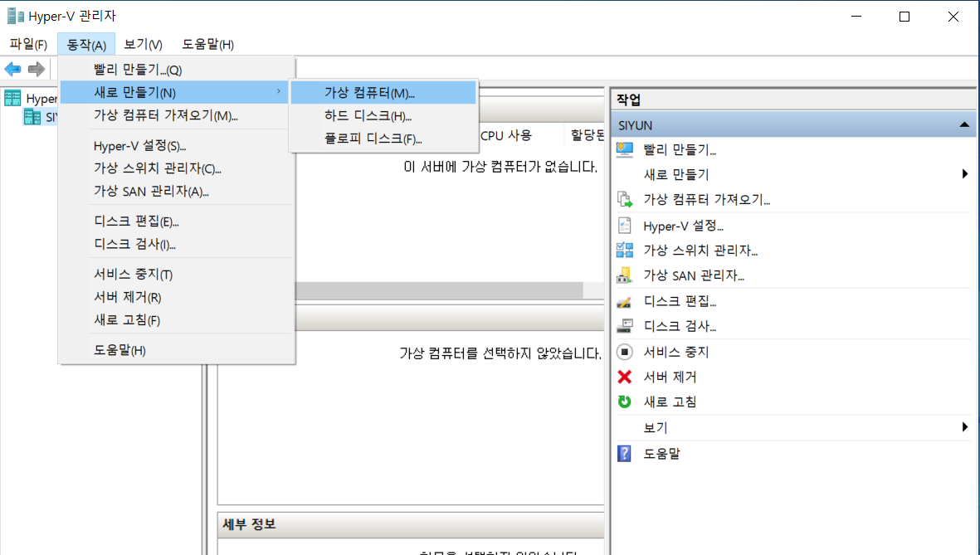980x555 pixels.
Task: Choose 하드 디스크(H)... in the submenu
Action: (x=383, y=115)
